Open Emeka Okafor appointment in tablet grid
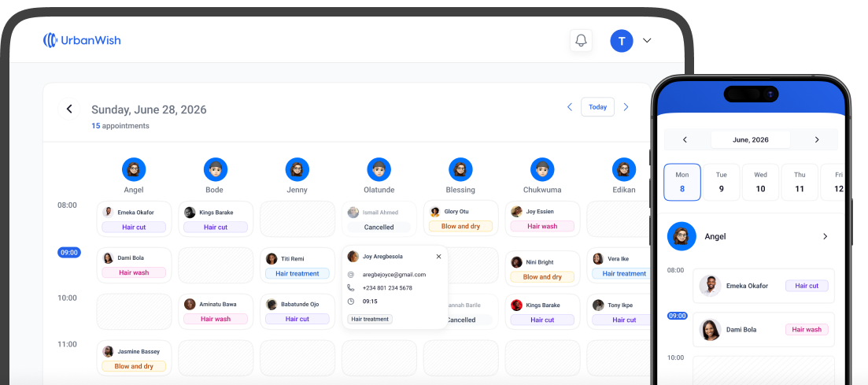This screenshot has height=385, width=868. pos(134,219)
